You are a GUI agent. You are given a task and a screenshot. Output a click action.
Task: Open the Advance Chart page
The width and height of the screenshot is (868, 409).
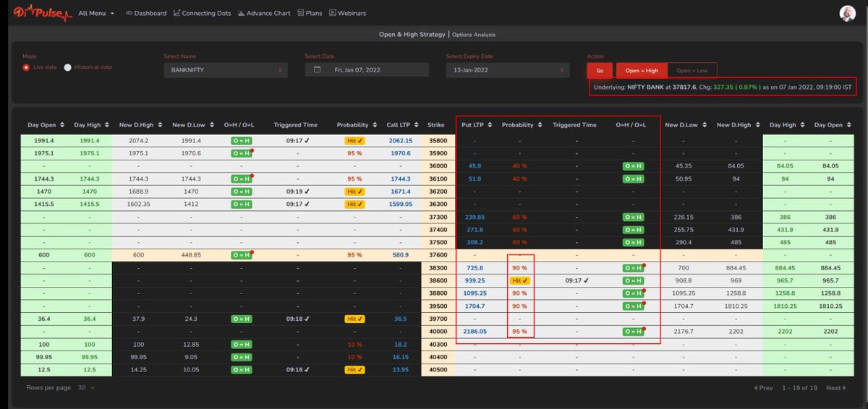coord(264,13)
